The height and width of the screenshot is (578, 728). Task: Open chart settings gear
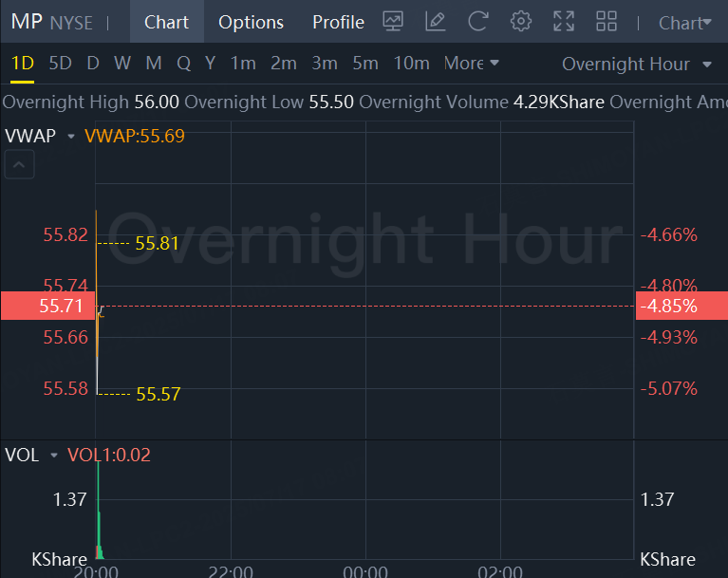[520, 21]
